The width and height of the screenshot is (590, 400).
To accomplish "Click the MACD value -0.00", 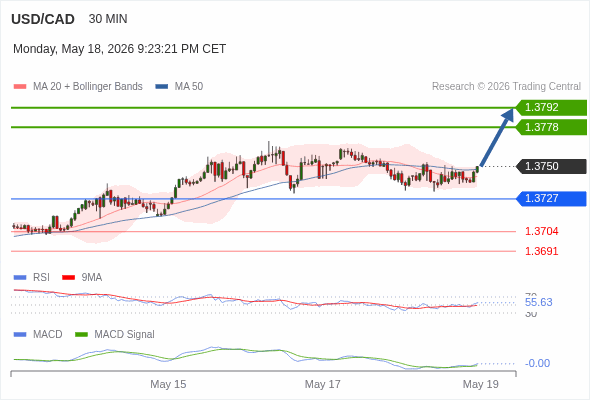I will click(x=537, y=363).
